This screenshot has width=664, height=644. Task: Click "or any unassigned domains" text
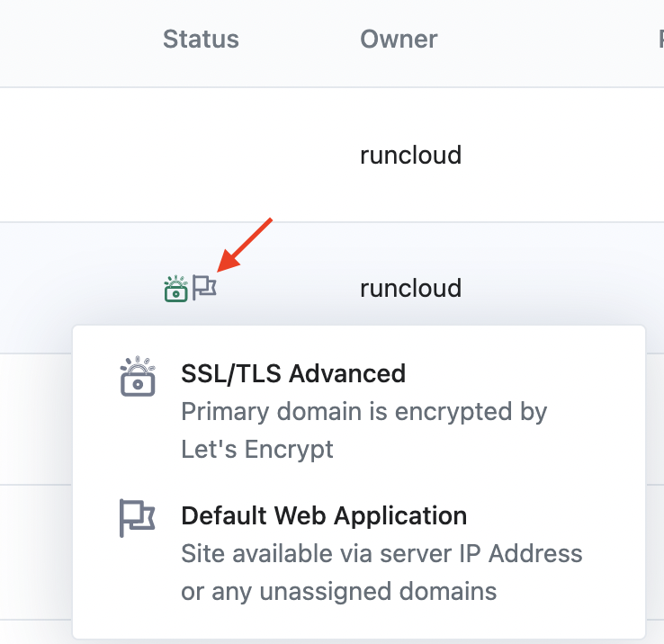tap(339, 591)
